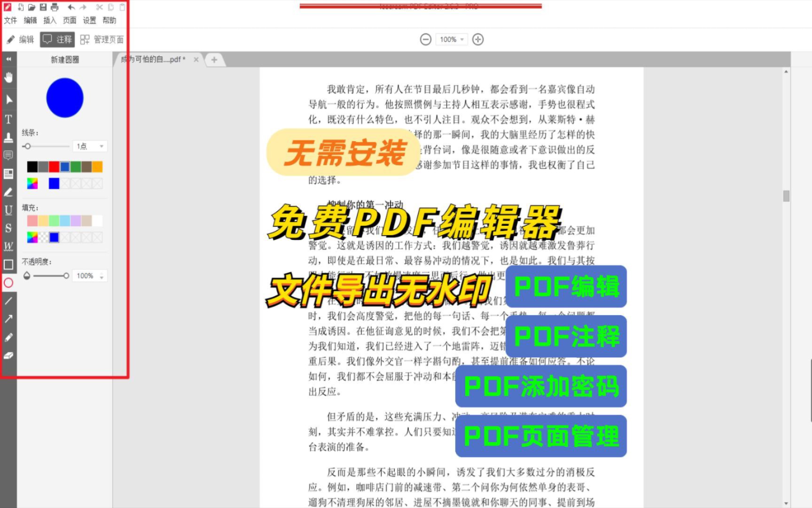Select the Underline (U) tool
The height and width of the screenshot is (508, 812).
(x=8, y=210)
